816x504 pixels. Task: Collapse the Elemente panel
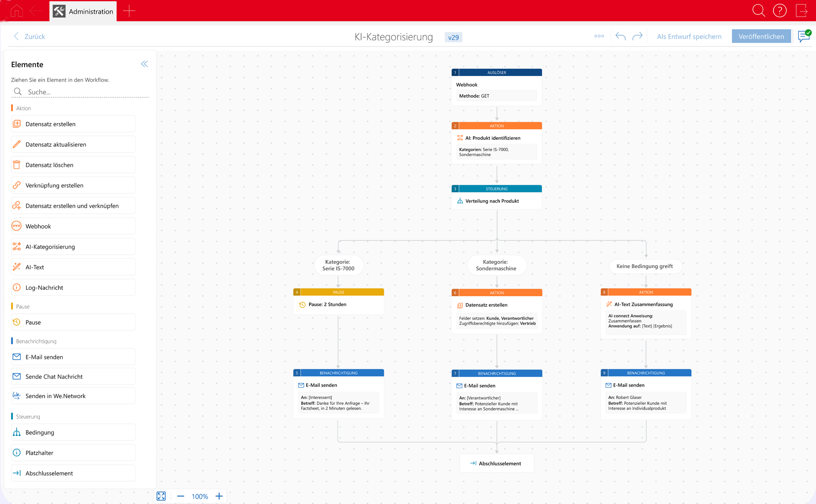[x=144, y=64]
